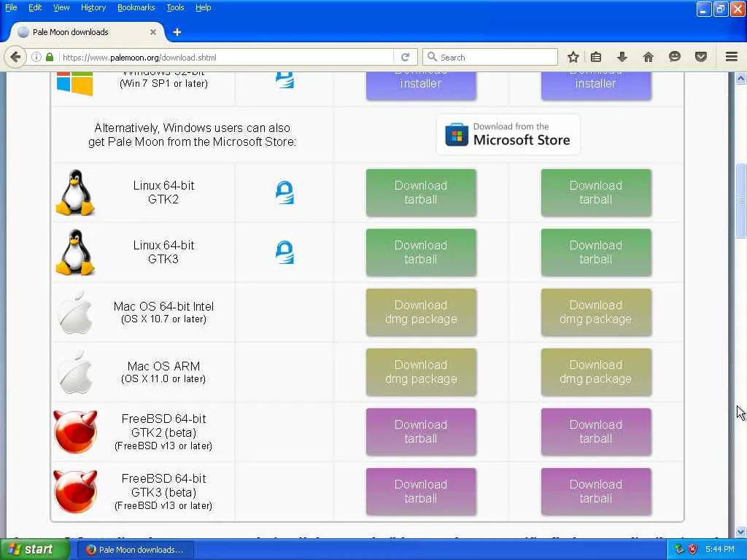
Task: Download second dmg package for Mac Intel
Action: point(596,312)
